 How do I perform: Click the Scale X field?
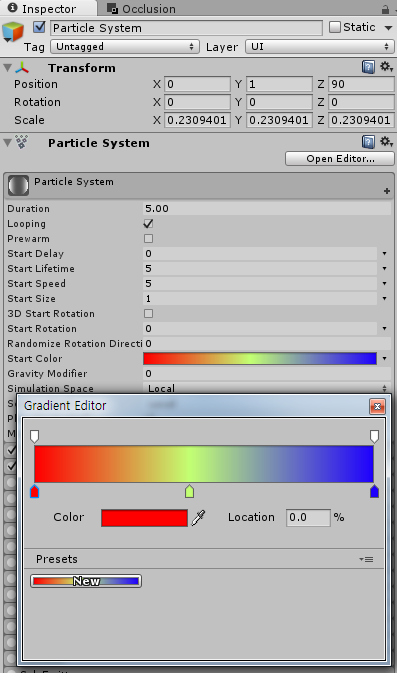pyautogui.click(x=197, y=120)
